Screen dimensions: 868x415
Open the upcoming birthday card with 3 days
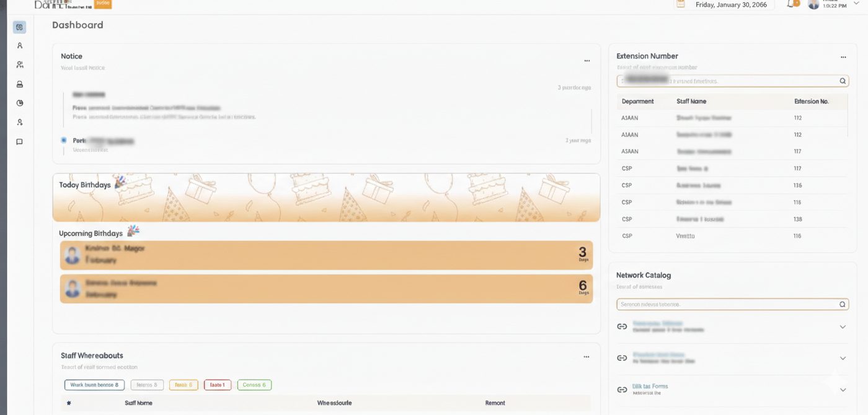click(x=326, y=255)
